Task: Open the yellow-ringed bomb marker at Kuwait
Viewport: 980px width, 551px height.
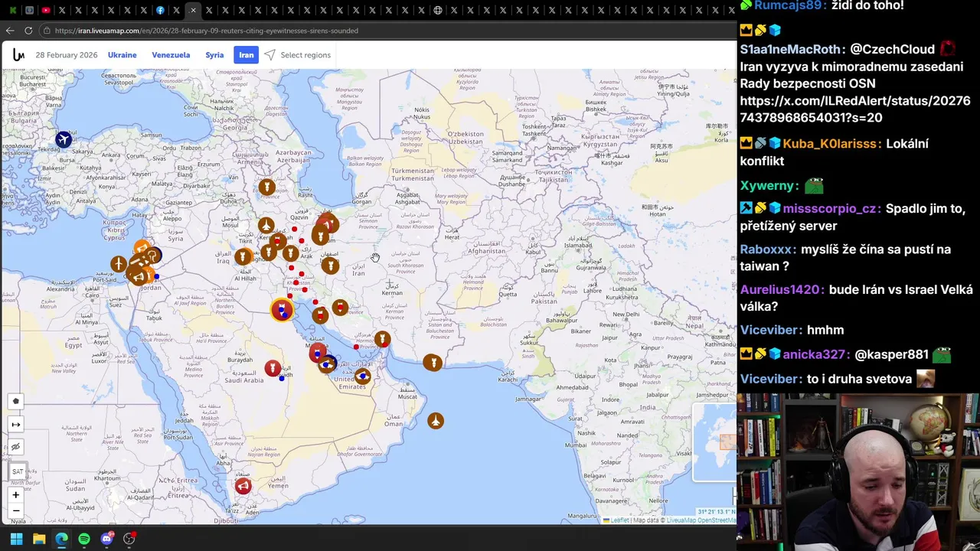Action: (282, 310)
